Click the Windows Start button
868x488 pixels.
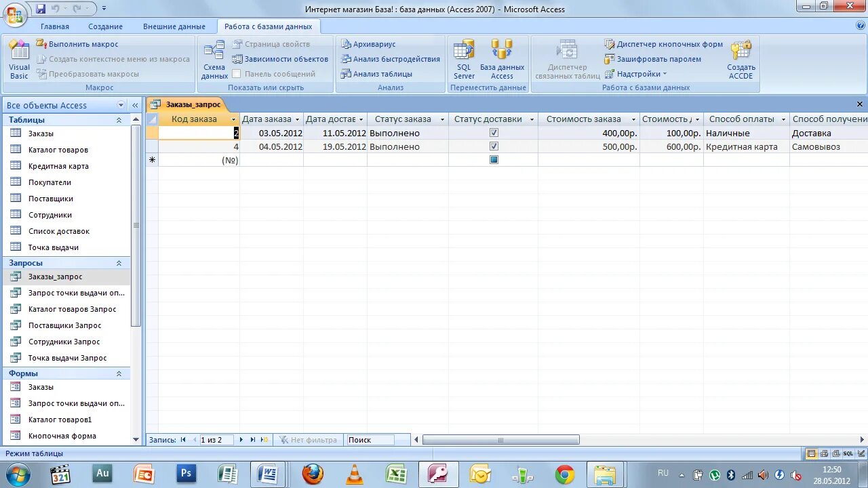[18, 474]
